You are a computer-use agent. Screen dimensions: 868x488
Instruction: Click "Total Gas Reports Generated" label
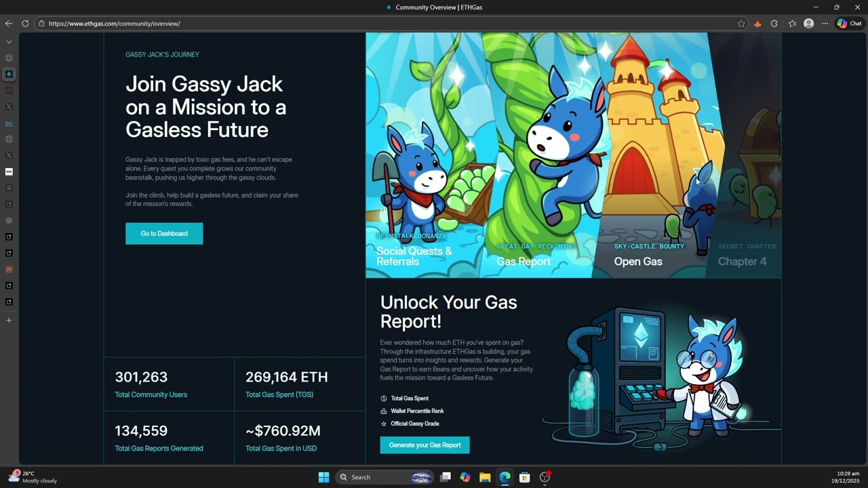(159, 448)
